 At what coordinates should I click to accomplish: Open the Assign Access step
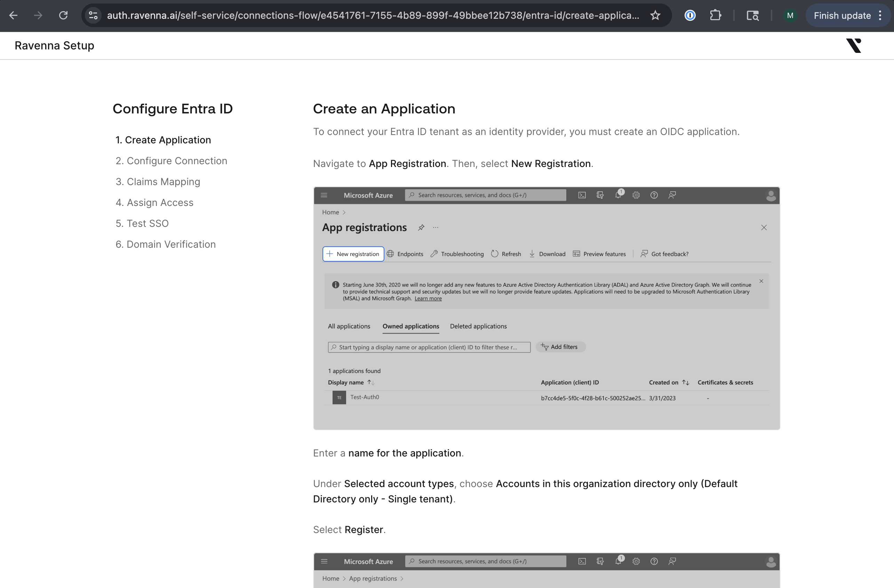tap(154, 202)
